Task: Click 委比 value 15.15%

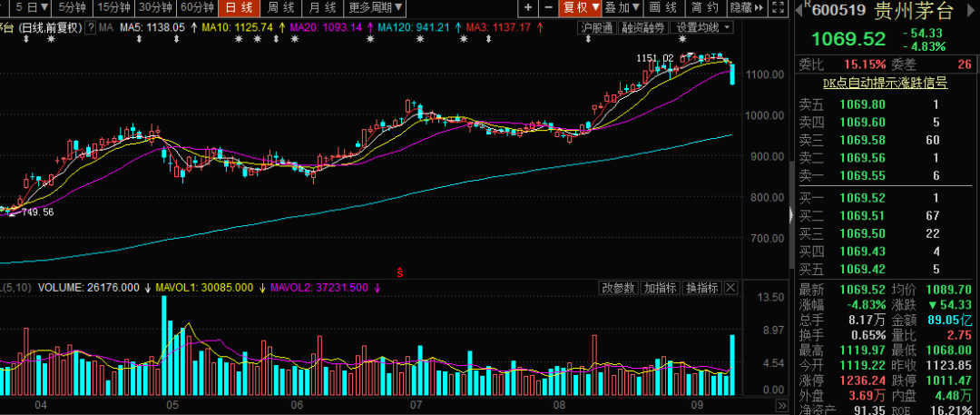Action: coord(866,64)
